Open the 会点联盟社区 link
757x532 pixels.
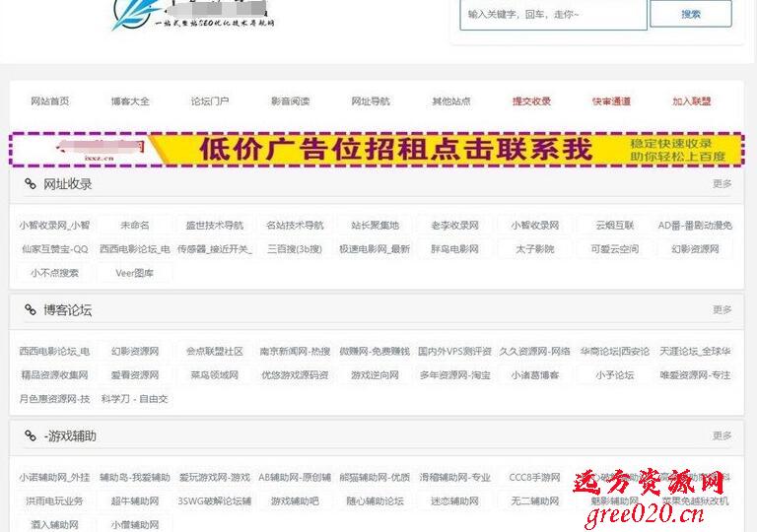(x=214, y=351)
